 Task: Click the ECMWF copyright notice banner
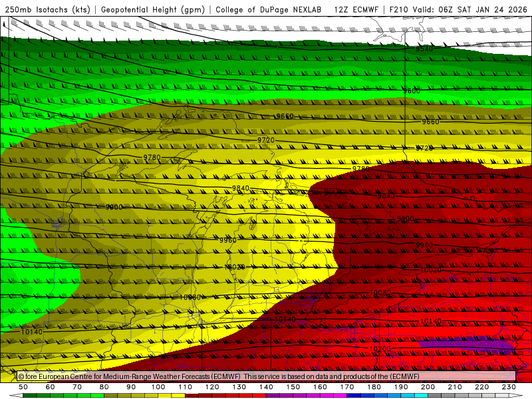click(x=266, y=376)
